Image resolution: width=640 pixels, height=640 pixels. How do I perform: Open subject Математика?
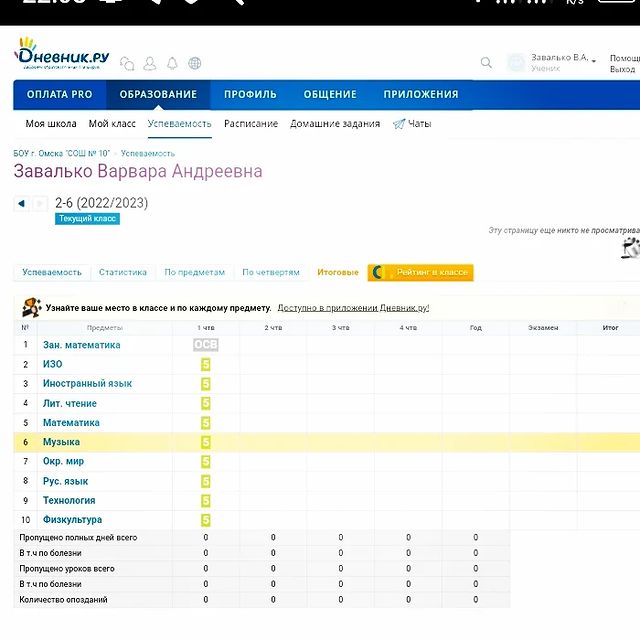coord(71,422)
